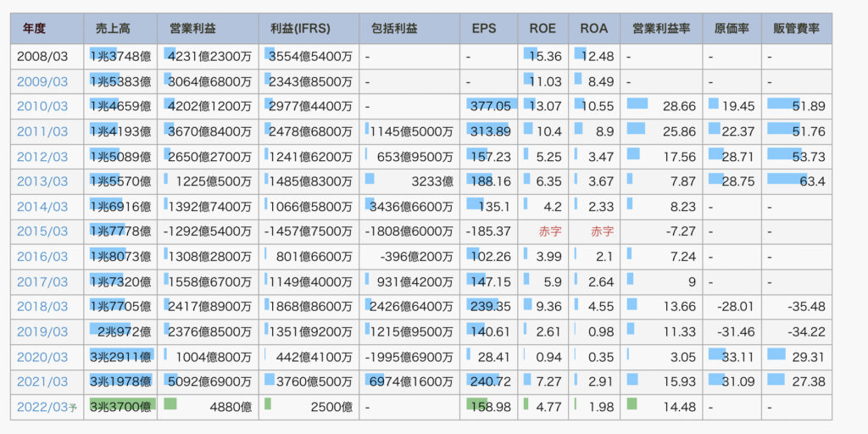
Task: Open the 2017/03 fiscal year link
Action: click(42, 281)
